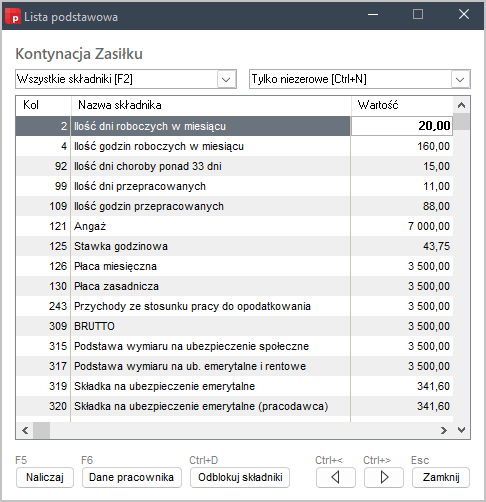This screenshot has height=502, width=486.
Task: Go to next employee with right arrow button
Action: 384,477
